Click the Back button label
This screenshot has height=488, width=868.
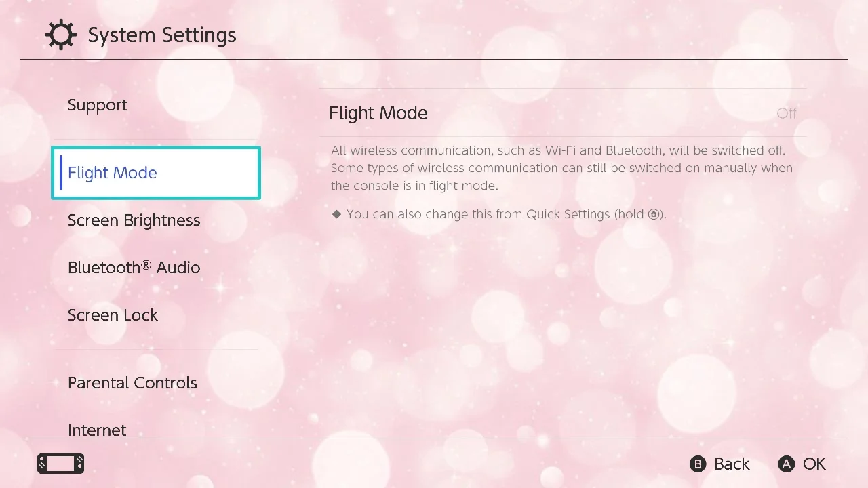[x=732, y=464]
